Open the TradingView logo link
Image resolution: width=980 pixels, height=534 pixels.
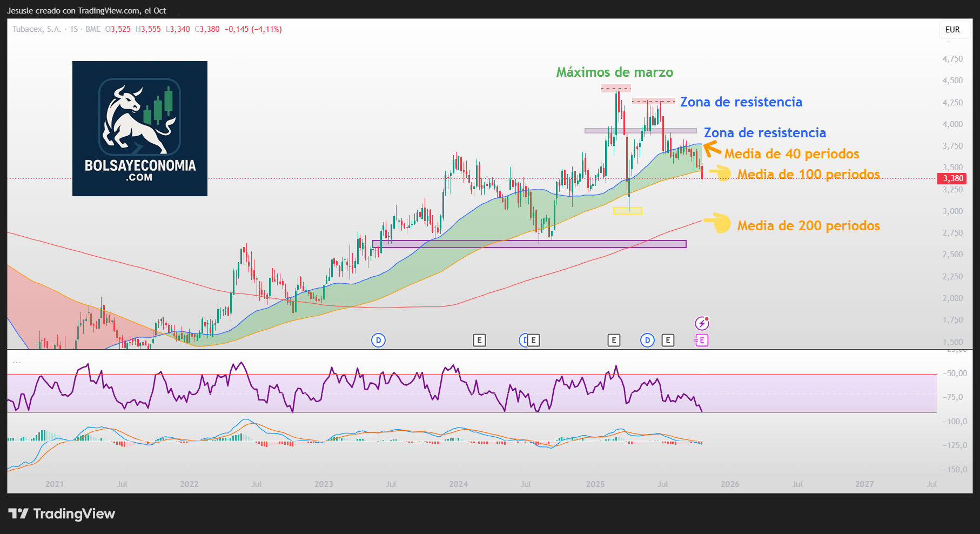pos(62,513)
